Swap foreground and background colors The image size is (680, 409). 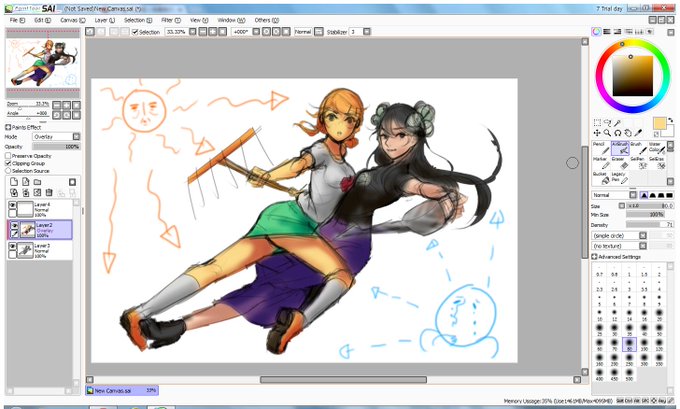coord(671,119)
